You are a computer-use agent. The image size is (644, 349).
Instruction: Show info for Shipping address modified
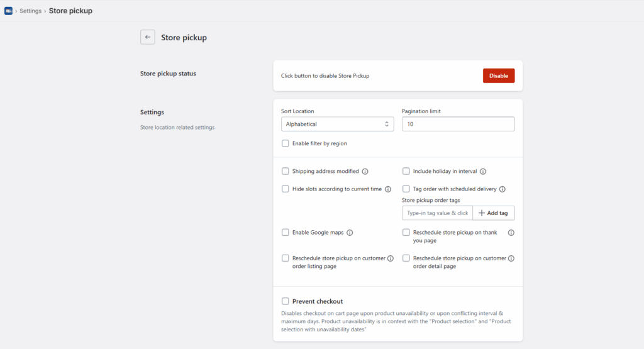click(365, 172)
